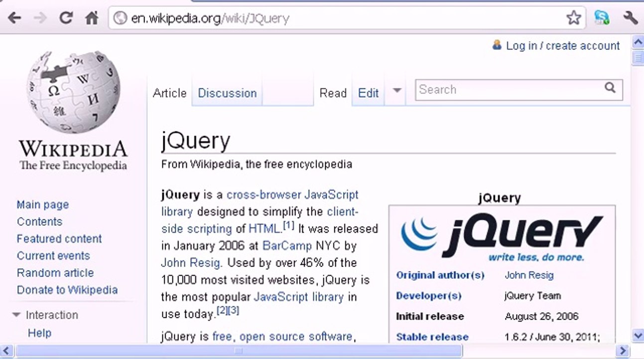
Task: Open John Resig link in article text
Action: (190, 262)
